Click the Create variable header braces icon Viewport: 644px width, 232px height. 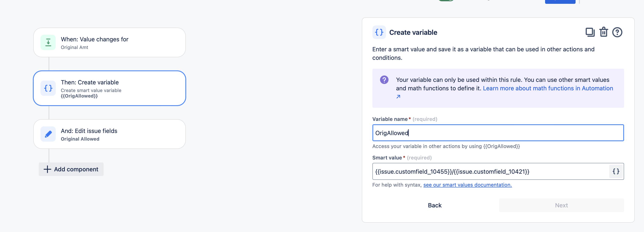[x=379, y=32]
